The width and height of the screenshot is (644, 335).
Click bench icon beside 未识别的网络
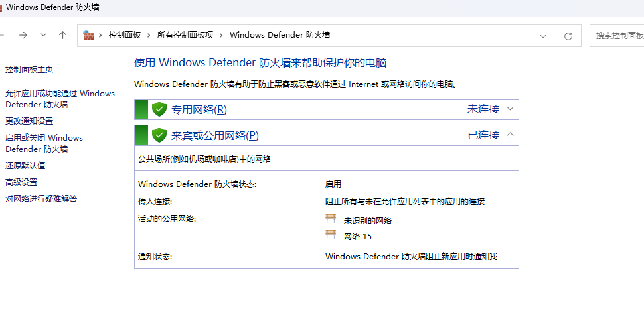[x=331, y=218]
